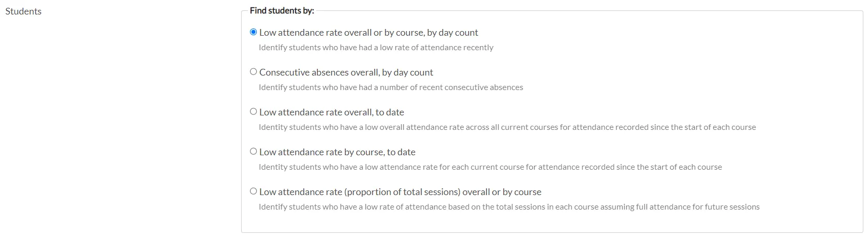Enable the 'proportion of total sessions' radio option
The width and height of the screenshot is (868, 237).
tap(253, 191)
